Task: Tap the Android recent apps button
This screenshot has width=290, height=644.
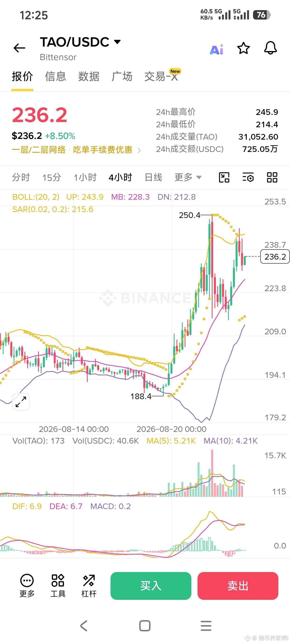Action: 206,626
